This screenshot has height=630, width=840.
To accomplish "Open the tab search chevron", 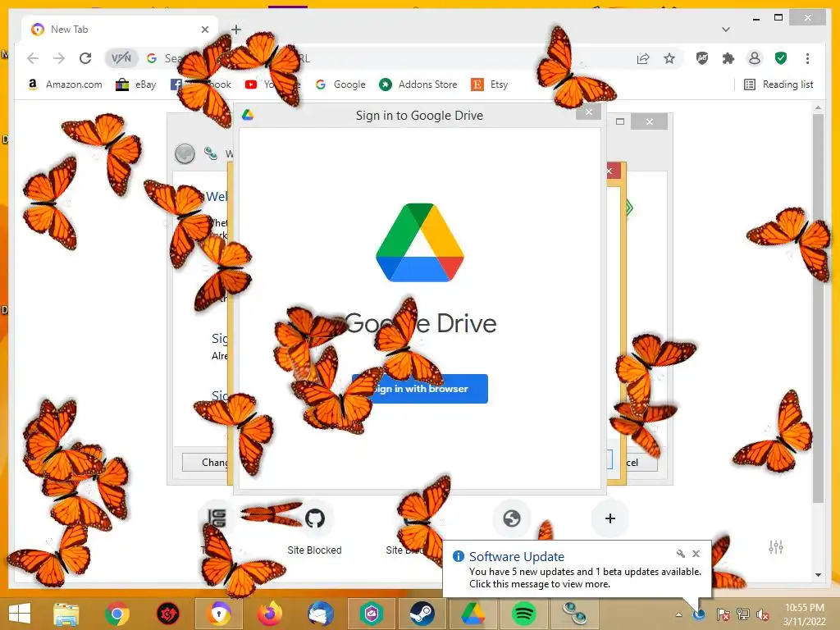I will point(725,30).
